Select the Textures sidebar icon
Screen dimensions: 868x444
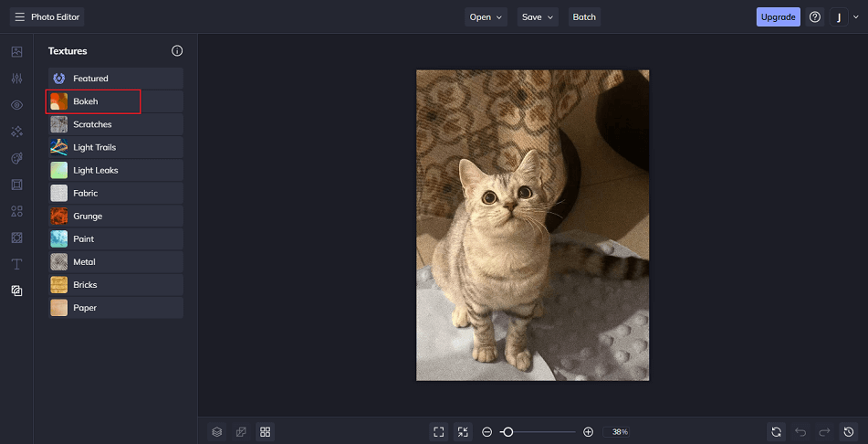click(x=16, y=291)
